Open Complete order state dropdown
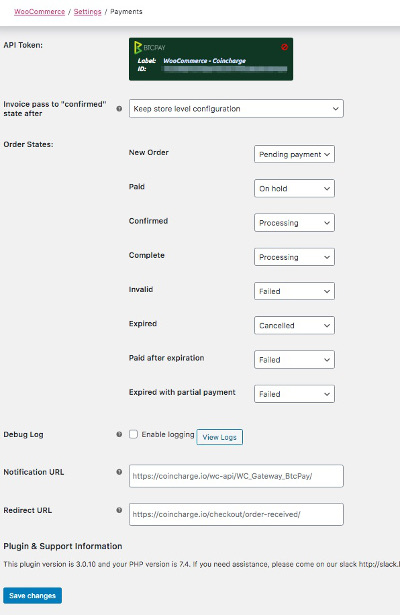 (x=294, y=257)
